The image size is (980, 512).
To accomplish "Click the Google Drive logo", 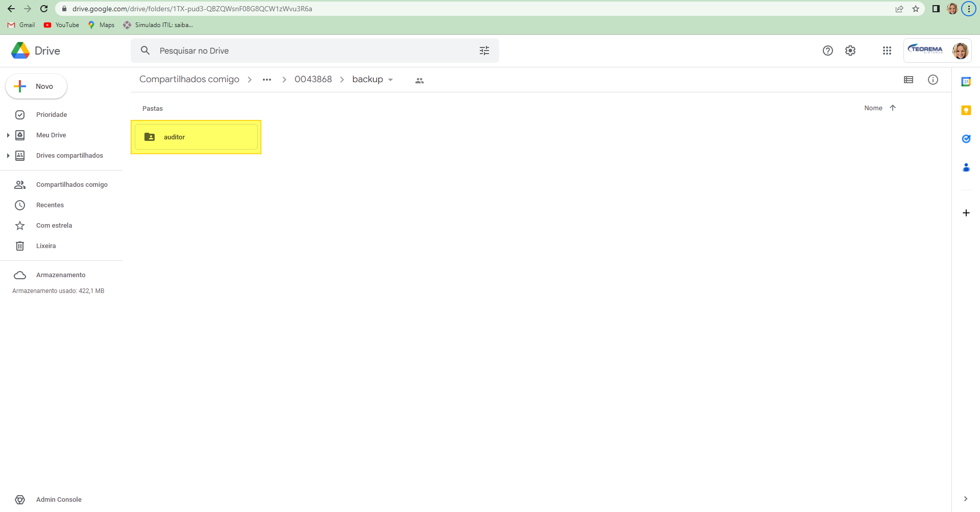I will point(20,51).
